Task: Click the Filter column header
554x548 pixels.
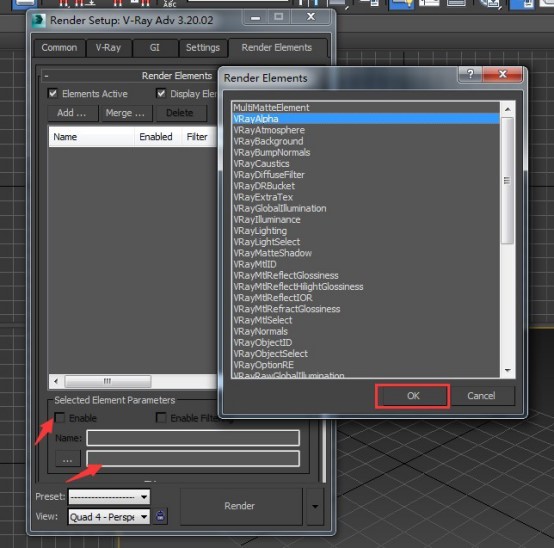Action: [199, 137]
